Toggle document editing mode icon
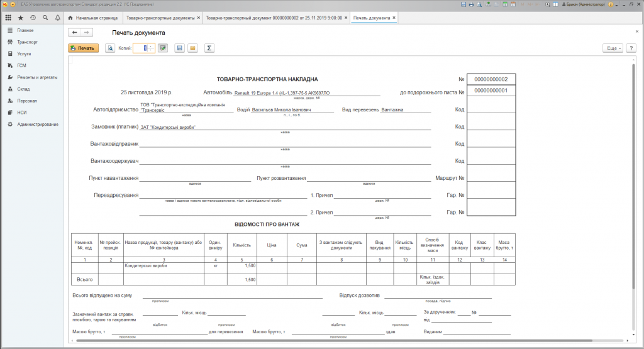 [163, 48]
